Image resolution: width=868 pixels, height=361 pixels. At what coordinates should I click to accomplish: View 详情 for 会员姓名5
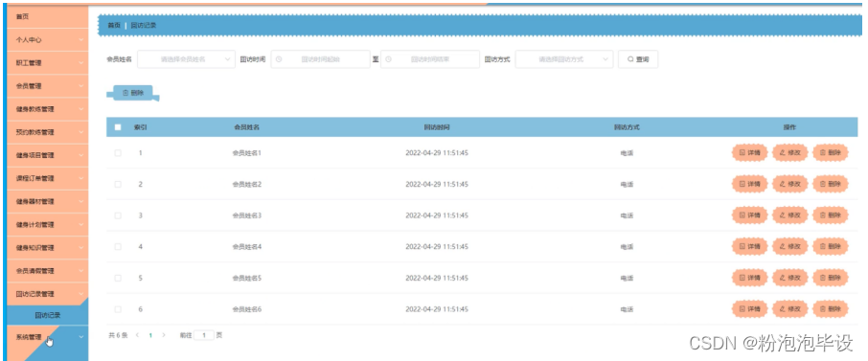pyautogui.click(x=749, y=278)
